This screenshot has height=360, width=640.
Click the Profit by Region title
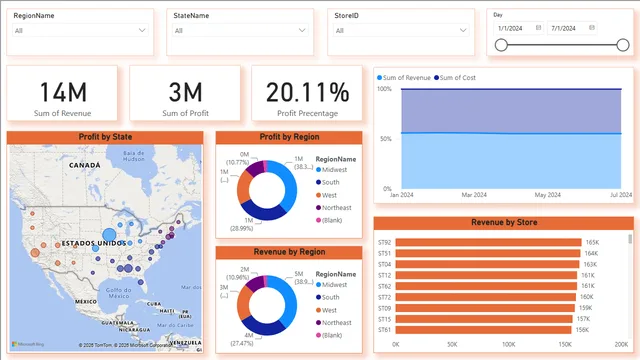[289, 137]
